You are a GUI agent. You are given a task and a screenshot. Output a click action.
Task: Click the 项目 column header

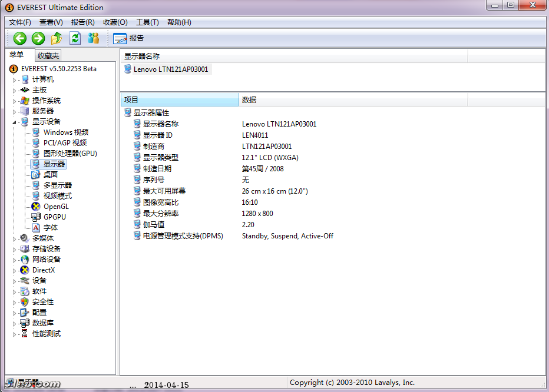click(179, 100)
